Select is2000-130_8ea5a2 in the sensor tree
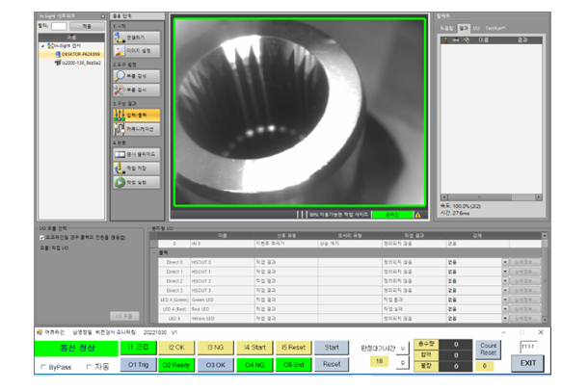Viewport: 588px width, 391px height. point(81,63)
